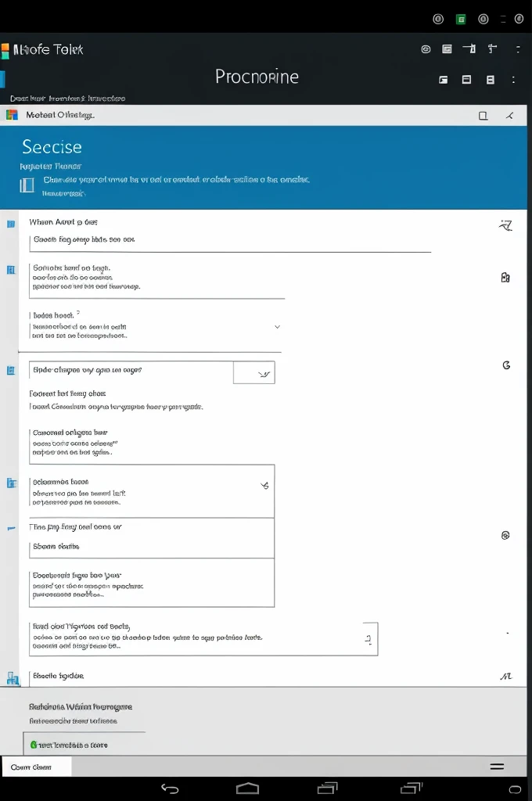Screen dimensions: 532x801
Task: Open the hamburger menu in the bottom bar
Action: point(498,767)
